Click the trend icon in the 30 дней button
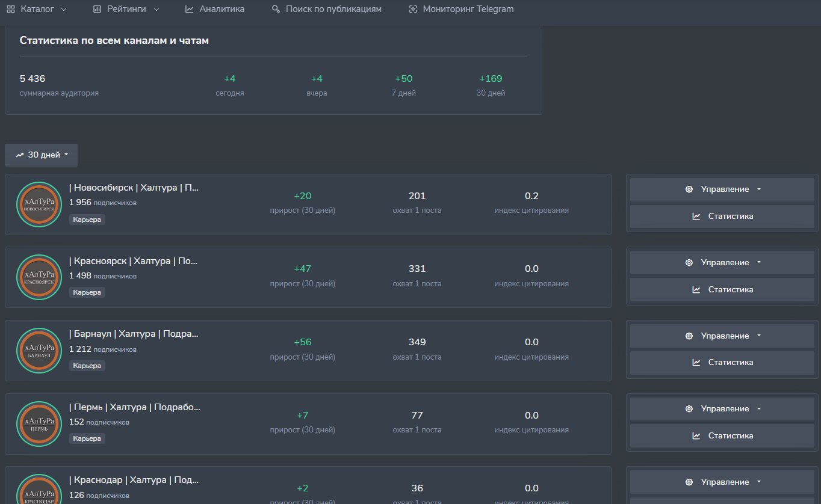Image resolution: width=821 pixels, height=504 pixels. 20,155
